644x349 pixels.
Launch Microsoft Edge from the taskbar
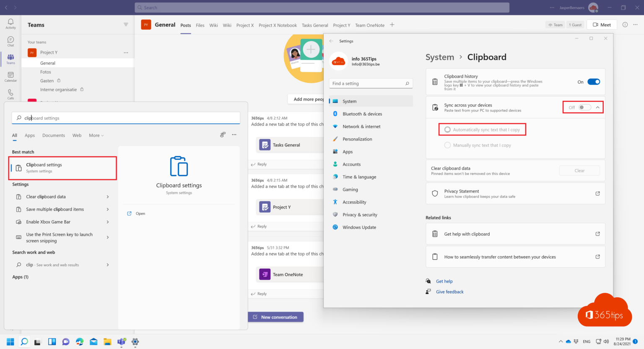pyautogui.click(x=79, y=342)
